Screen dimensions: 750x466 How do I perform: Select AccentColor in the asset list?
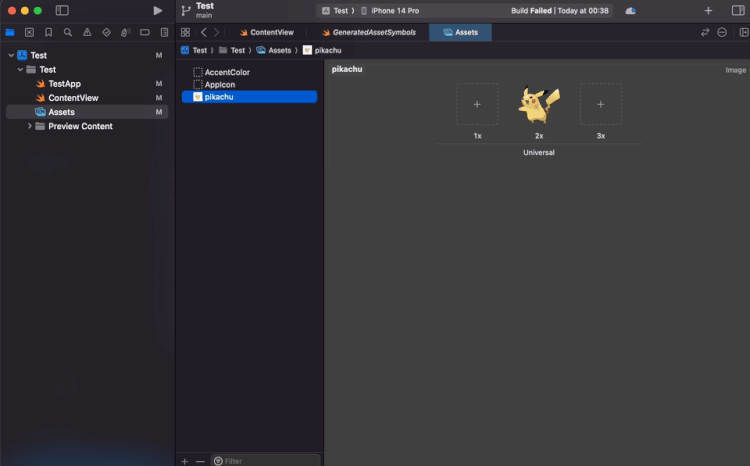tap(249, 72)
